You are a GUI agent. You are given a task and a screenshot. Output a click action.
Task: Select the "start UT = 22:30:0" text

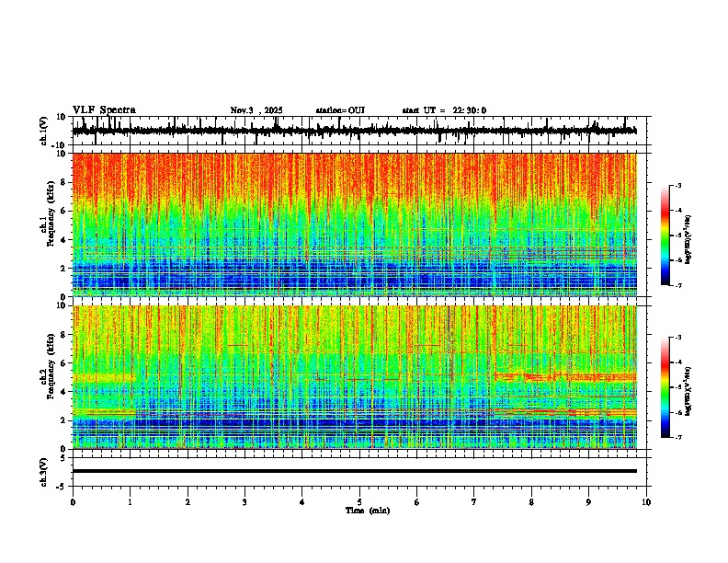(444, 110)
